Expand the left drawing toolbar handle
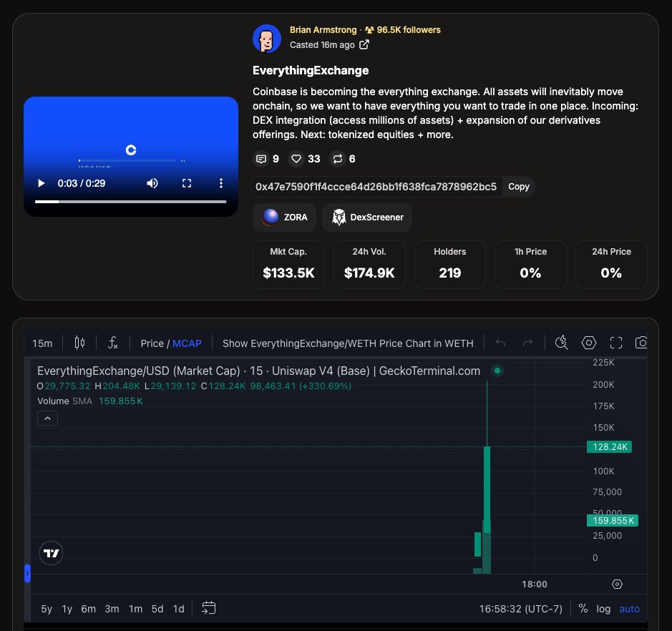Viewport: 672px width, 631px height. coord(27,573)
